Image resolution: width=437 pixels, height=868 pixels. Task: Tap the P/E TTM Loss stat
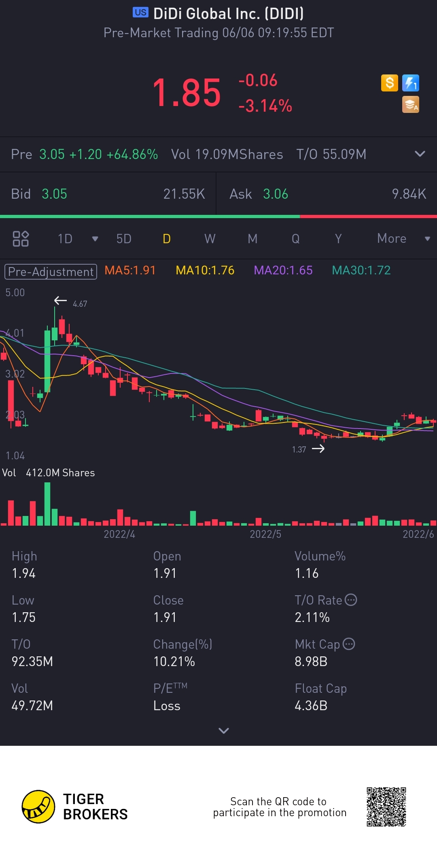(x=170, y=697)
